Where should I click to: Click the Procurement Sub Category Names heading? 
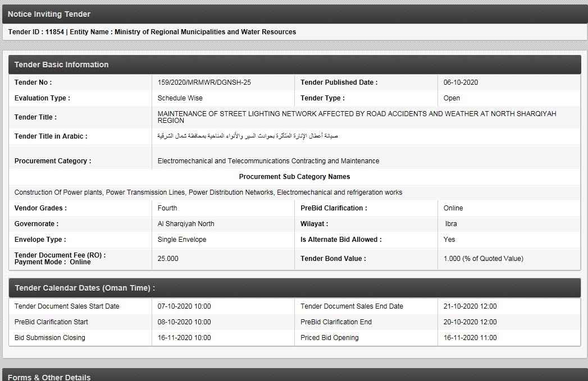click(x=294, y=177)
